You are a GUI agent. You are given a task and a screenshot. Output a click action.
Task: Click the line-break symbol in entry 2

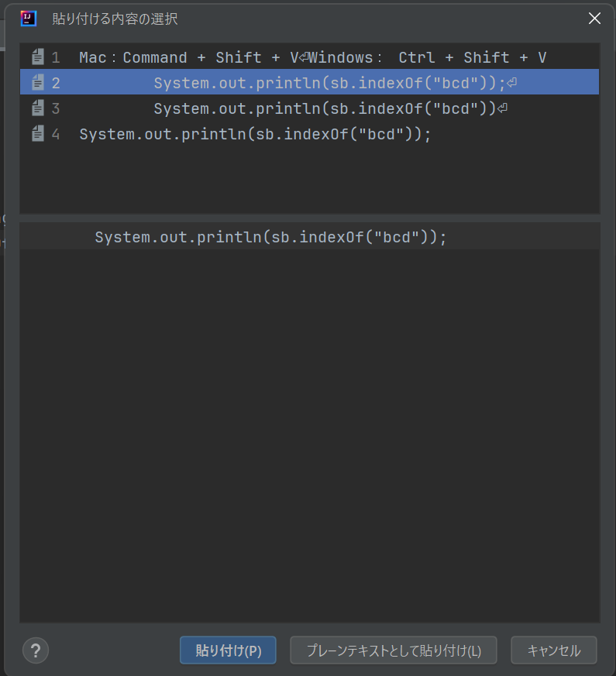(512, 83)
